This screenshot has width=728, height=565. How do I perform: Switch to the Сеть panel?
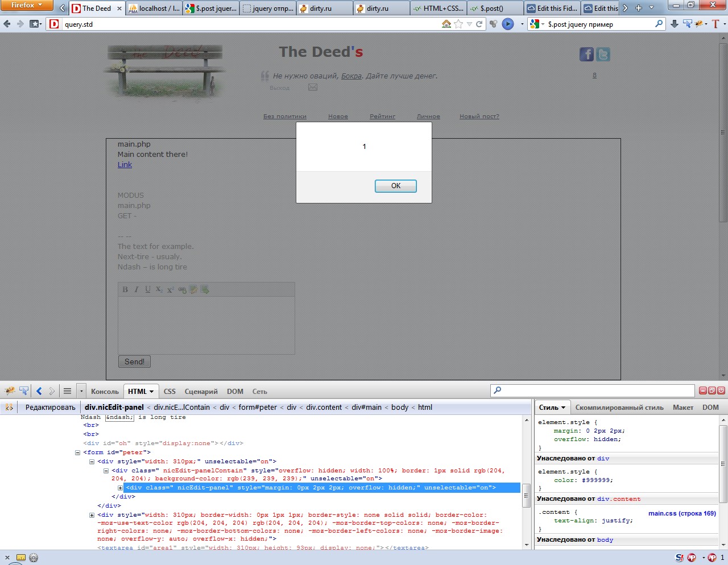pyautogui.click(x=259, y=391)
